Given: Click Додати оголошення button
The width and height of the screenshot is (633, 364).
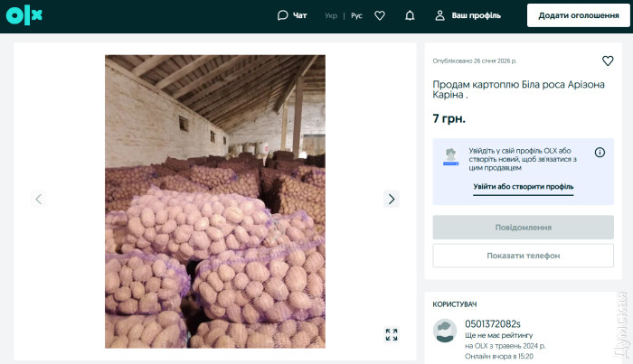Looking at the screenshot, I should click(x=578, y=15).
